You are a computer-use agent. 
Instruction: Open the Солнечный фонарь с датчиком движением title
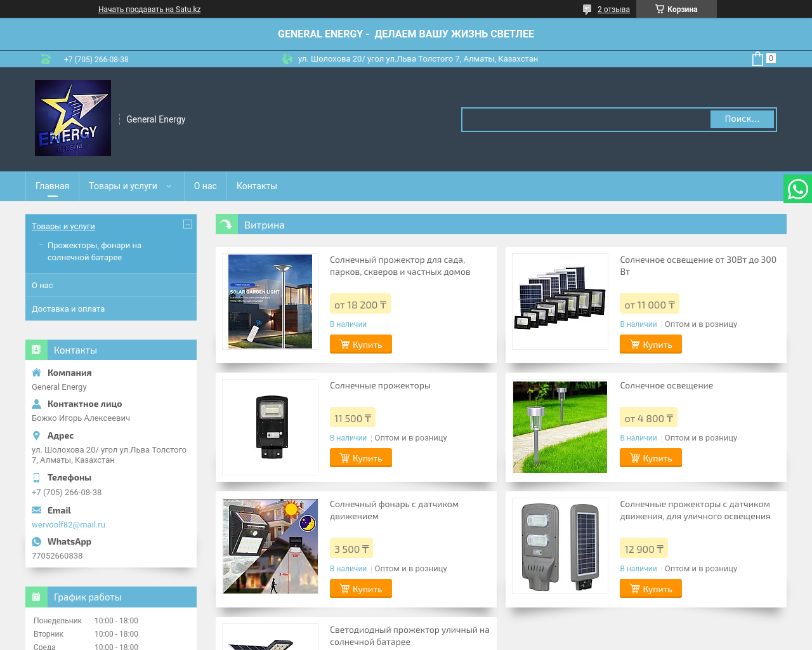pyautogui.click(x=394, y=510)
